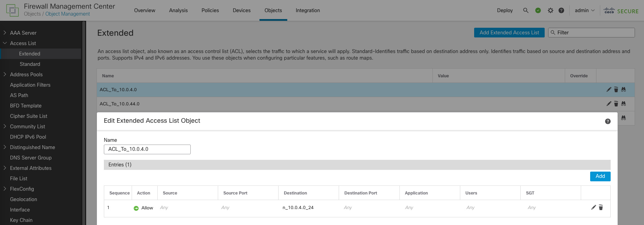Delete entry sequence 1 with trash icon

601,207
